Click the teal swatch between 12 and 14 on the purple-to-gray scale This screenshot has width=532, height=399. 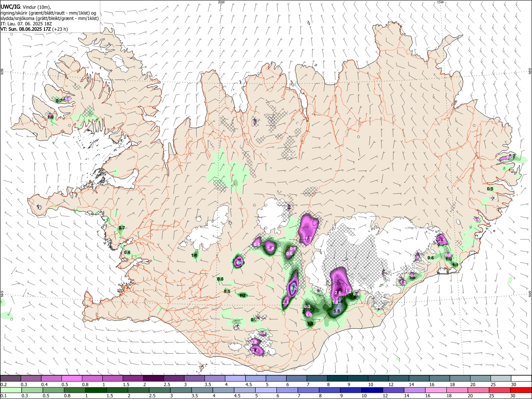[399, 378]
